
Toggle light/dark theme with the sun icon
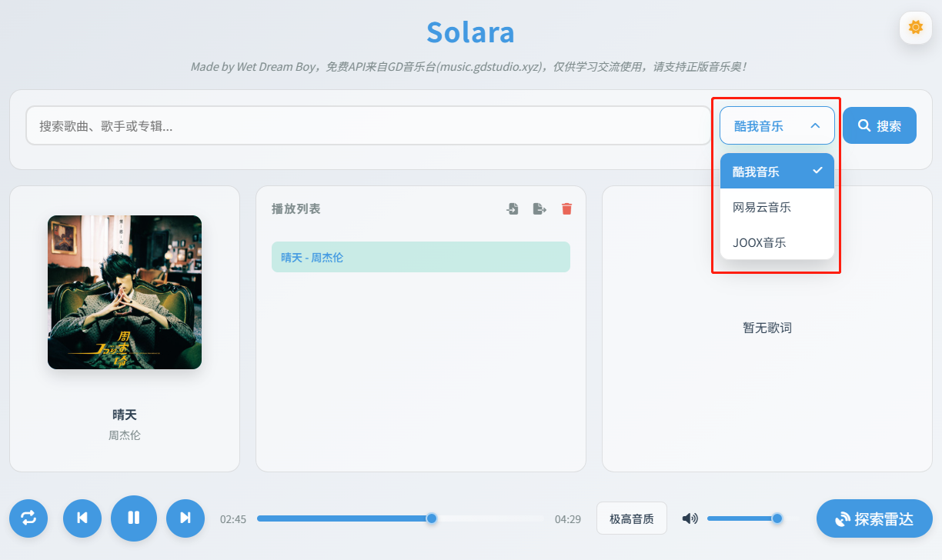[914, 27]
